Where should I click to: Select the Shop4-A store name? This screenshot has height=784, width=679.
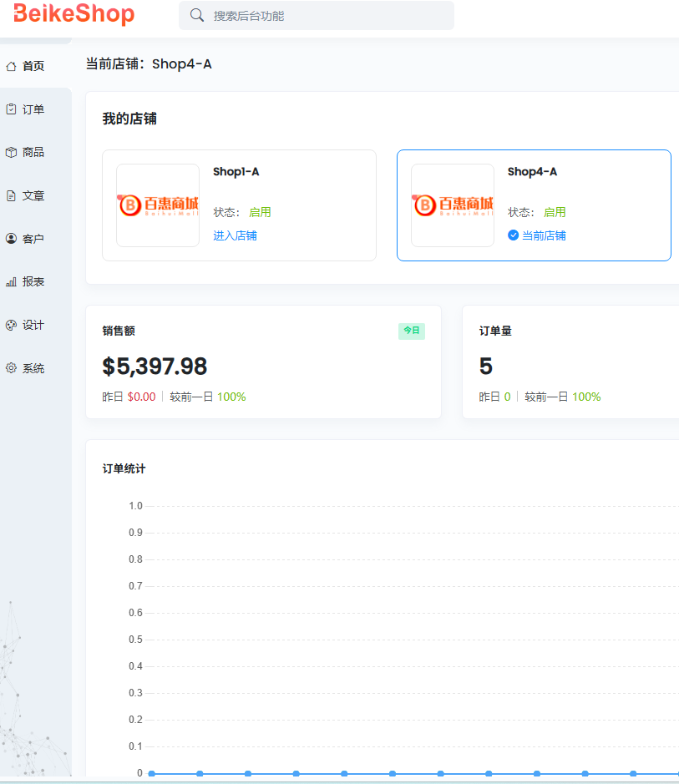pos(532,172)
